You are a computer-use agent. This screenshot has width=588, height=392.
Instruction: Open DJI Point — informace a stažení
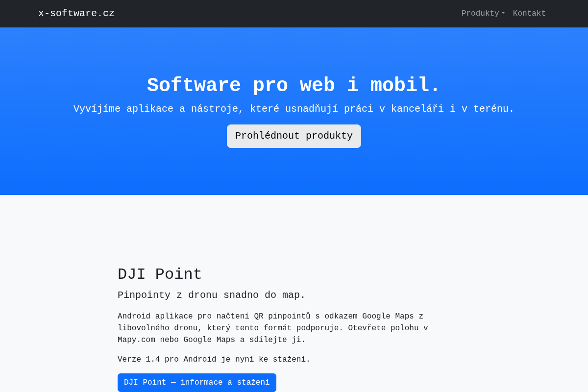[197, 383]
